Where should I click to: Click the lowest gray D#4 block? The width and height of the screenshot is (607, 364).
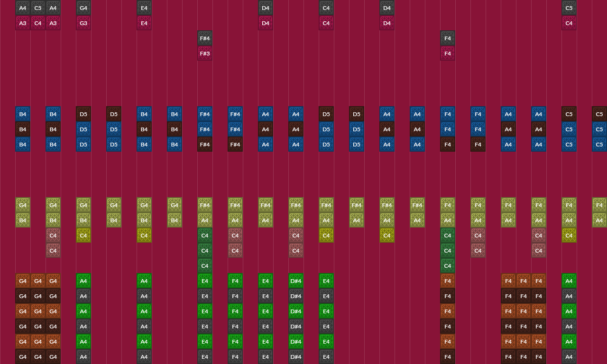coord(296,357)
